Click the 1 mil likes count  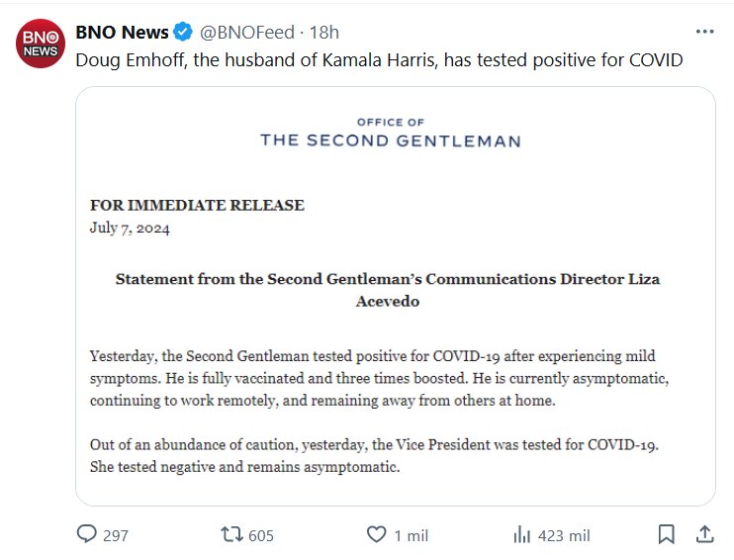click(411, 535)
